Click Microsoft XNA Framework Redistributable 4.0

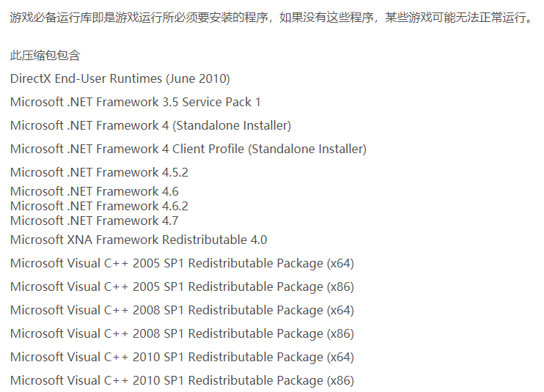139,240
